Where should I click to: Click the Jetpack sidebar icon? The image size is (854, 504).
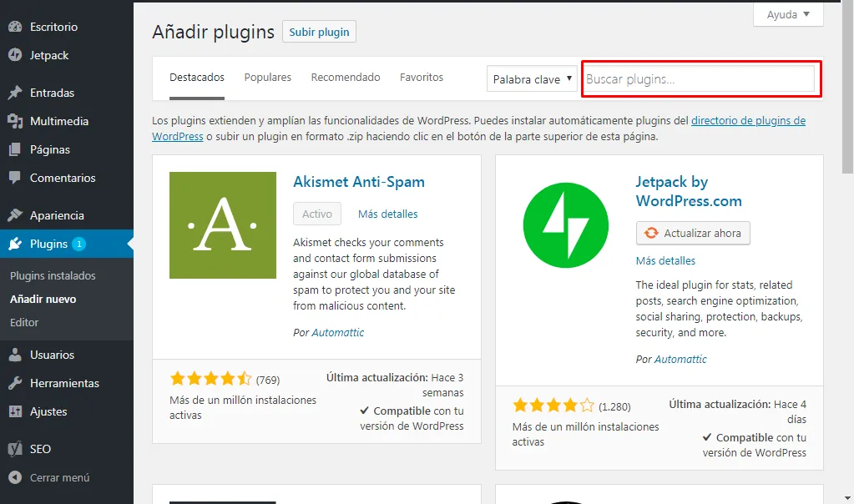(15, 55)
